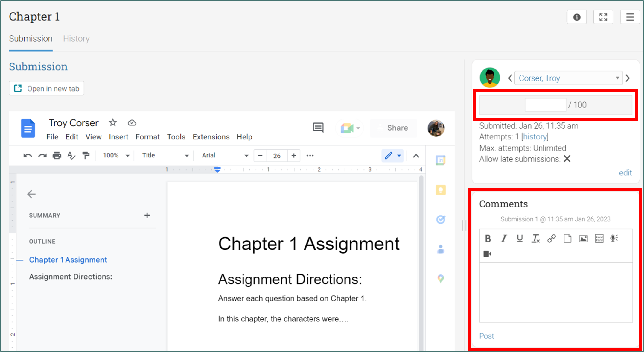Star the Troy Corser document
Screen dimensions: 644x352
pyautogui.click(x=113, y=122)
